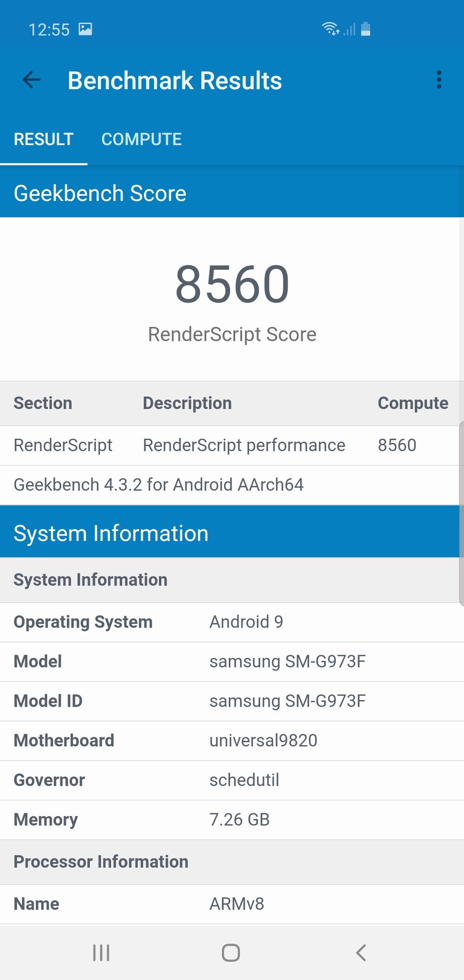Tap the '7.26 GB' memory value
Viewport: 464px width, 980px height.
[x=239, y=819]
